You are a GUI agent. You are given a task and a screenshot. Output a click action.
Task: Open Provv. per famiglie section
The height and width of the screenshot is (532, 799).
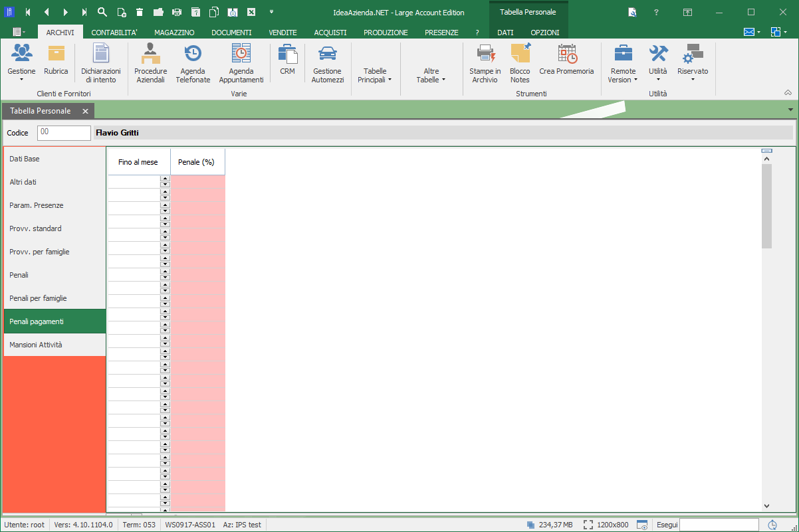[55, 252]
